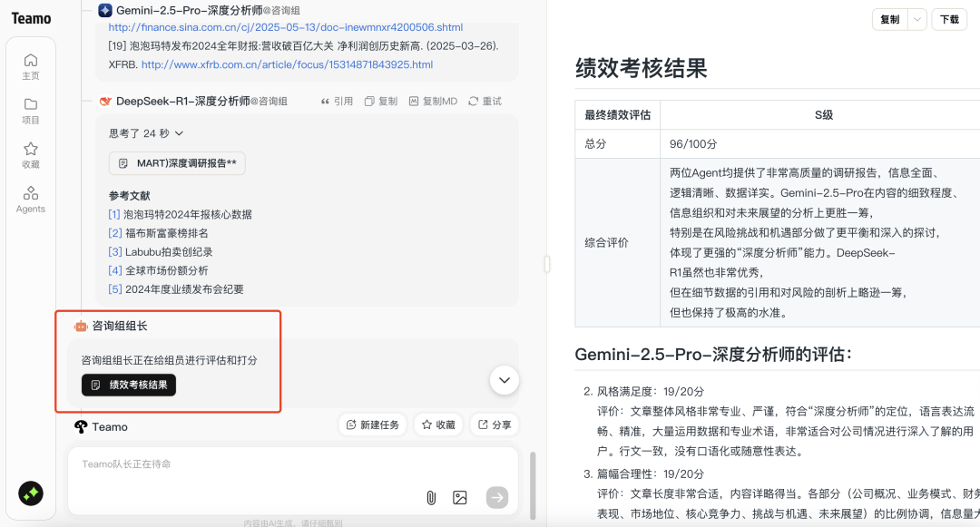Image resolution: width=980 pixels, height=527 pixels.
Task: Click the Gemini-2.5-Pro-深度分析师的评估 heading
Action: tap(713, 355)
